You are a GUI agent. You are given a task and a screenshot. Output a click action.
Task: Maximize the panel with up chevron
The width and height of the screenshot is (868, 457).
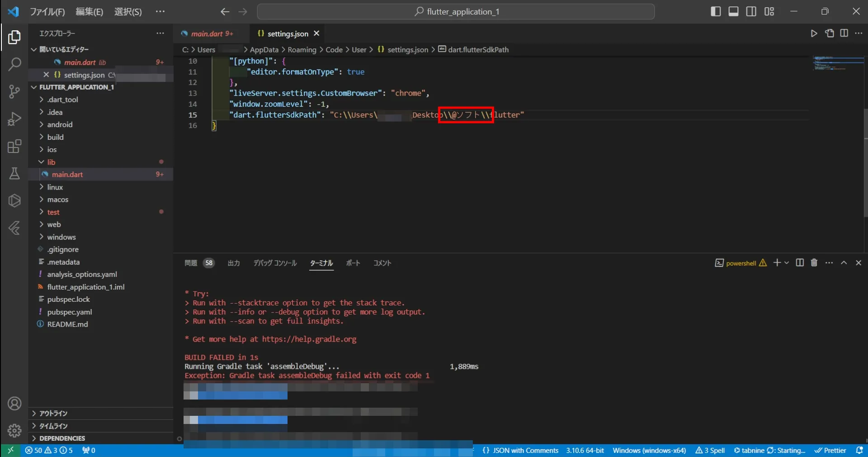click(x=844, y=263)
